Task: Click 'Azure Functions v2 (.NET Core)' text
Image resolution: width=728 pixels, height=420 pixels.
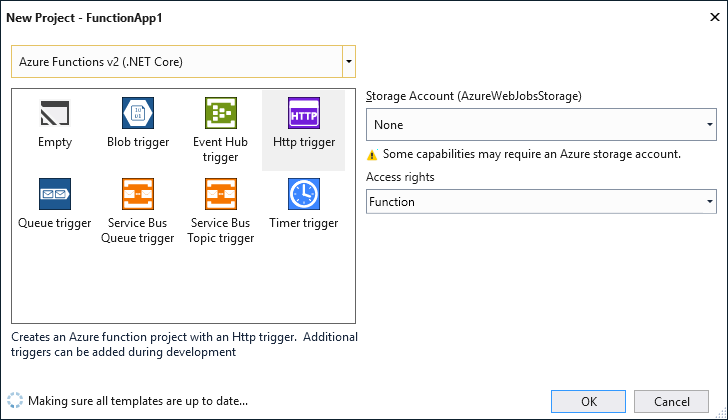Action: (101, 62)
